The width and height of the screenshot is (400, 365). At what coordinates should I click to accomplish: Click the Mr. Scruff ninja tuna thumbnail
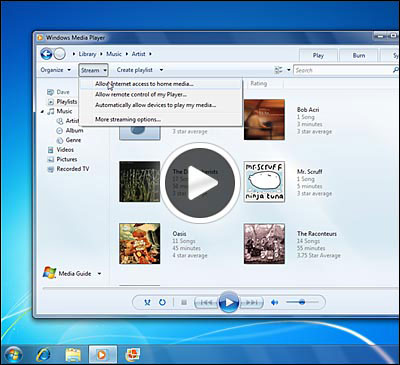(264, 182)
